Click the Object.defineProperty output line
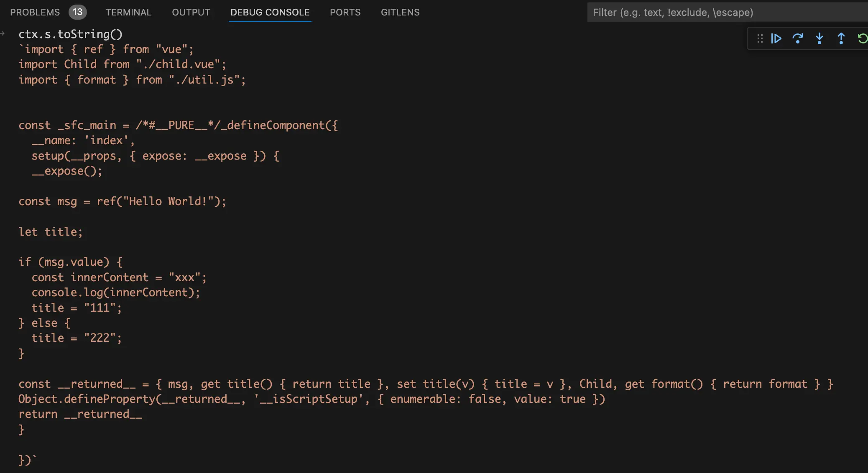868x473 pixels. tap(311, 399)
